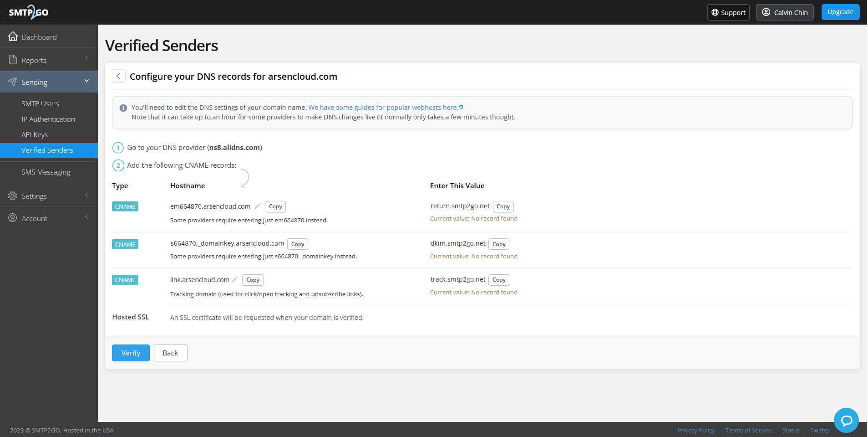
Task: Copy dkim.smtp2go.net value
Action: 499,244
